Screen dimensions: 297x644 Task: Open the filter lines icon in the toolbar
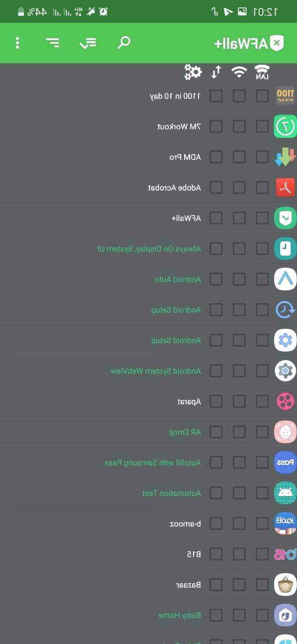click(52, 43)
